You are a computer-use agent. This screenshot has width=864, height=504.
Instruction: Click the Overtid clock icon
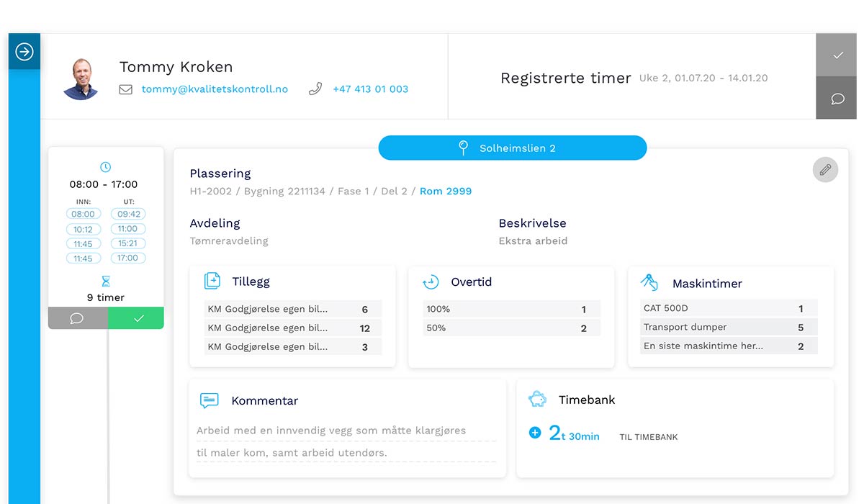(x=431, y=282)
